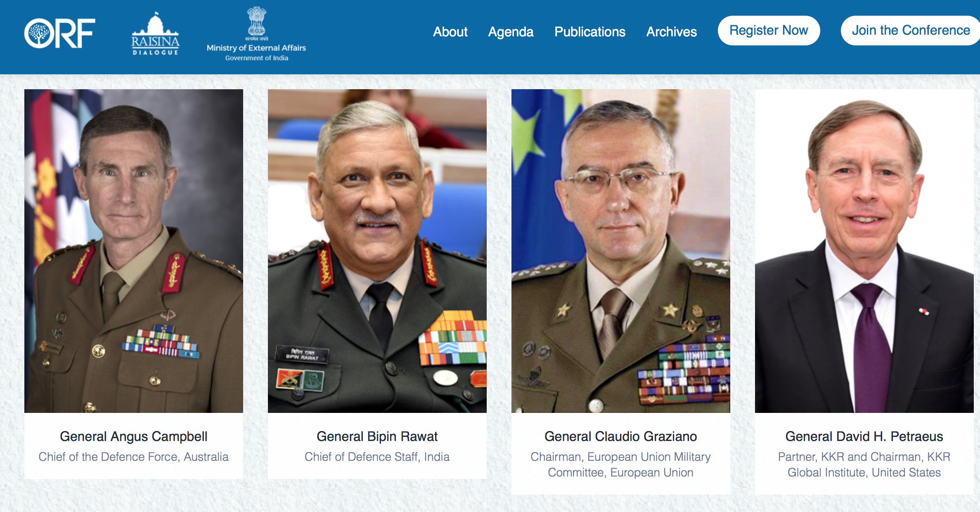Go to the Agenda page
This screenshot has height=512, width=980.
point(511,32)
